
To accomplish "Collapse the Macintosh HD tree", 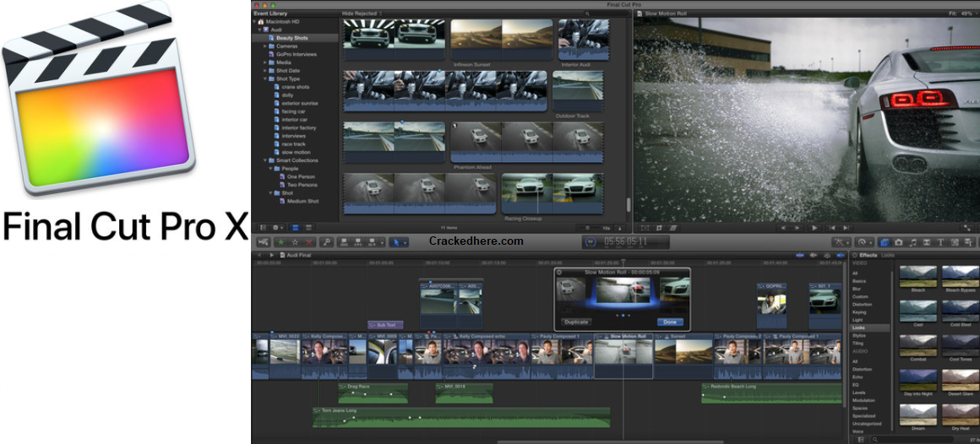I will (255, 21).
